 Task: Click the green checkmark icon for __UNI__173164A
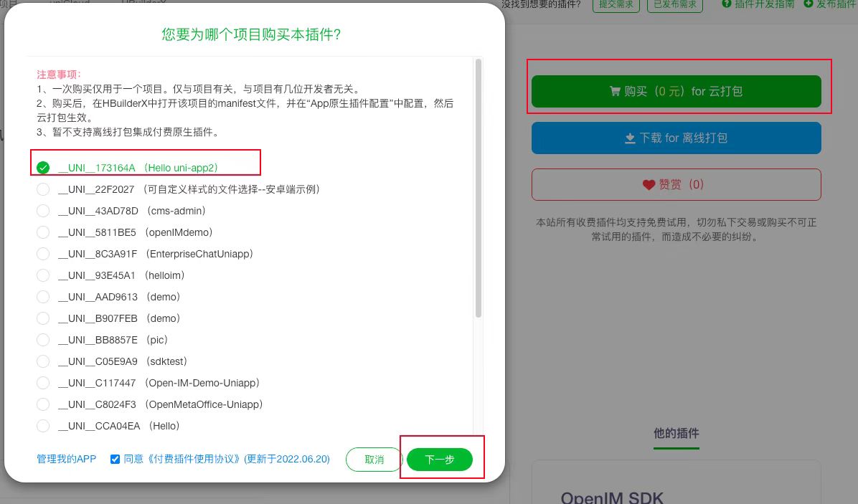(x=43, y=168)
